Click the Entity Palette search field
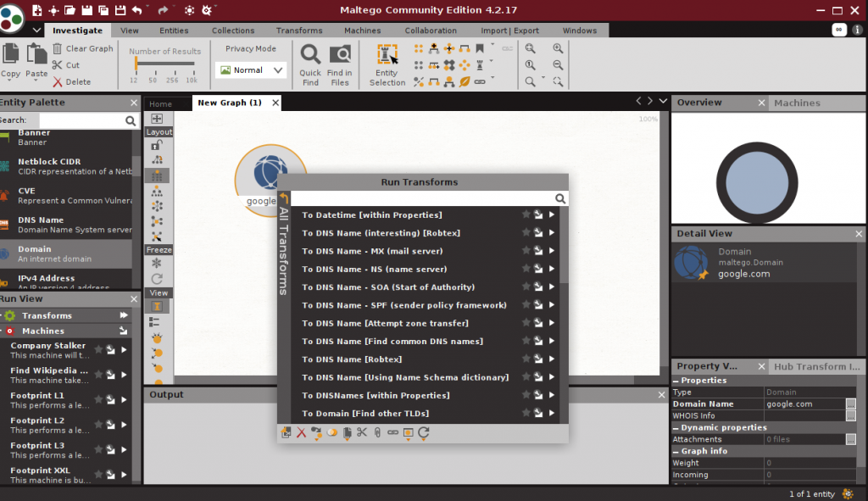This screenshot has width=868, height=501. click(82, 120)
